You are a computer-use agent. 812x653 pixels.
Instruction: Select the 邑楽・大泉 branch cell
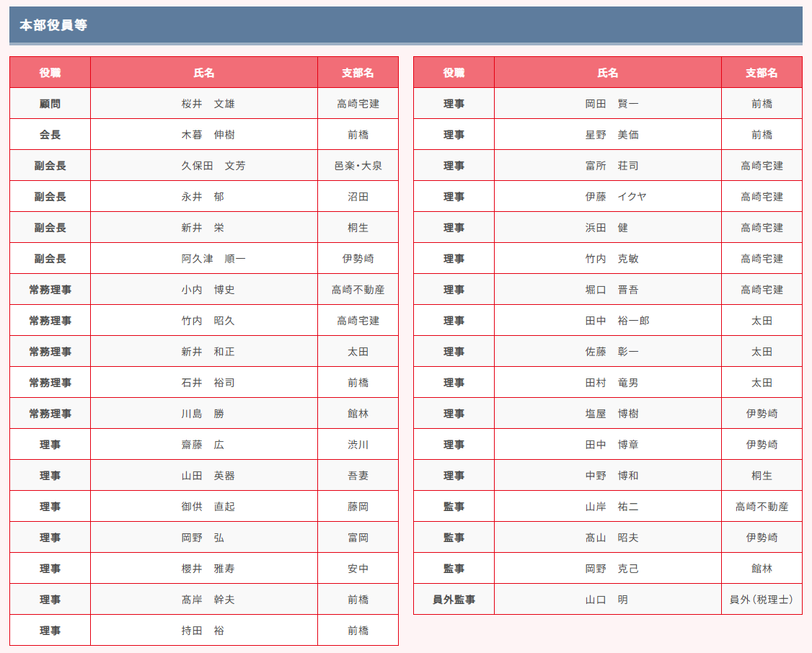pos(358,166)
